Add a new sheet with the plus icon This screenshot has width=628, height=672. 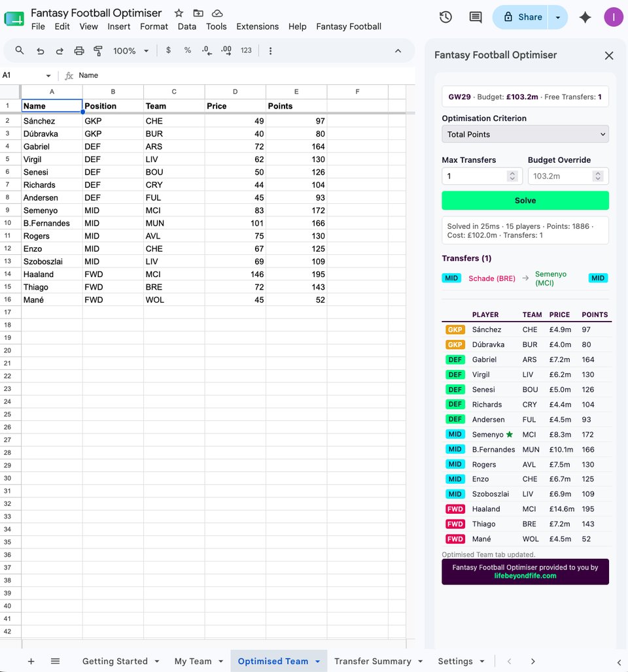(31, 662)
